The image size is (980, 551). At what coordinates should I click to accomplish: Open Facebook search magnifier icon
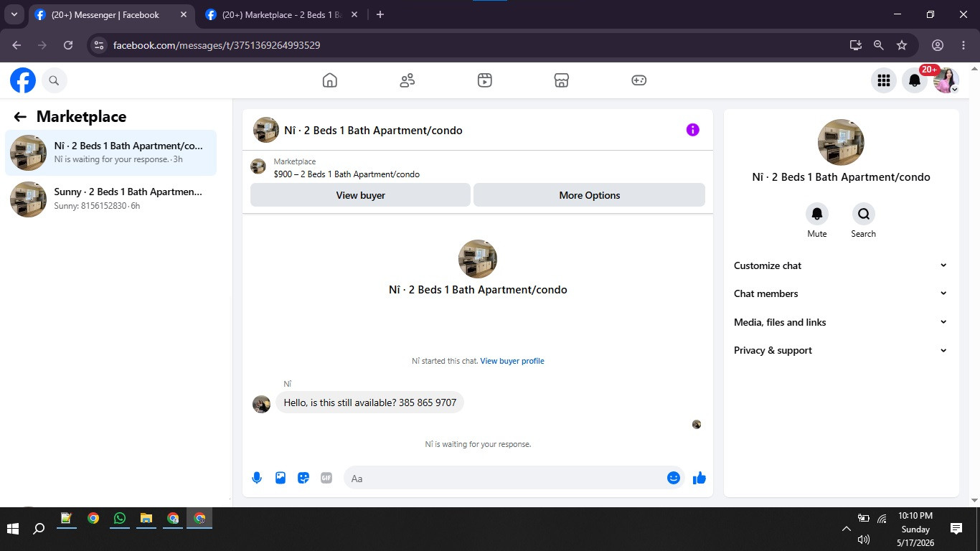pos(54,80)
